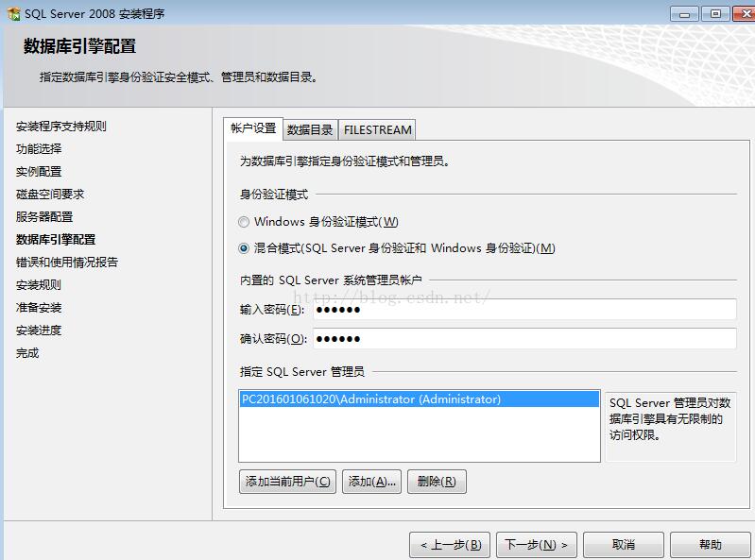755x560 pixels.
Task: Click 准备安装 step in sidebar
Action: pos(39,308)
